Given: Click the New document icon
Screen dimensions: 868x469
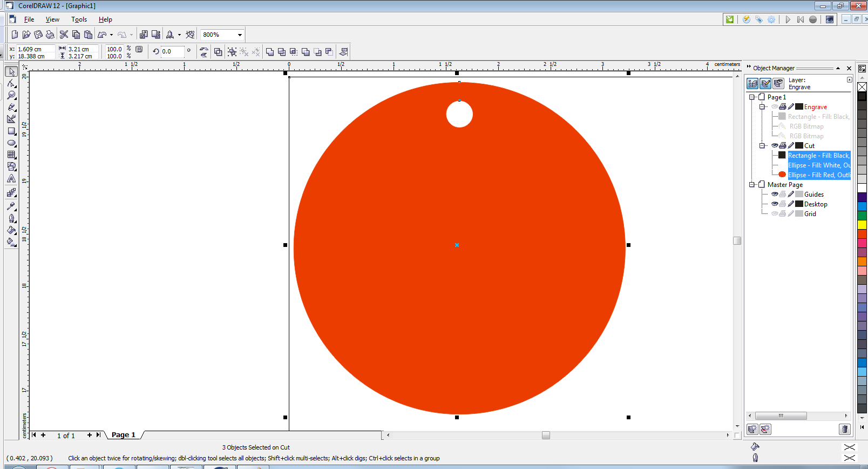Looking at the screenshot, I should coord(15,35).
